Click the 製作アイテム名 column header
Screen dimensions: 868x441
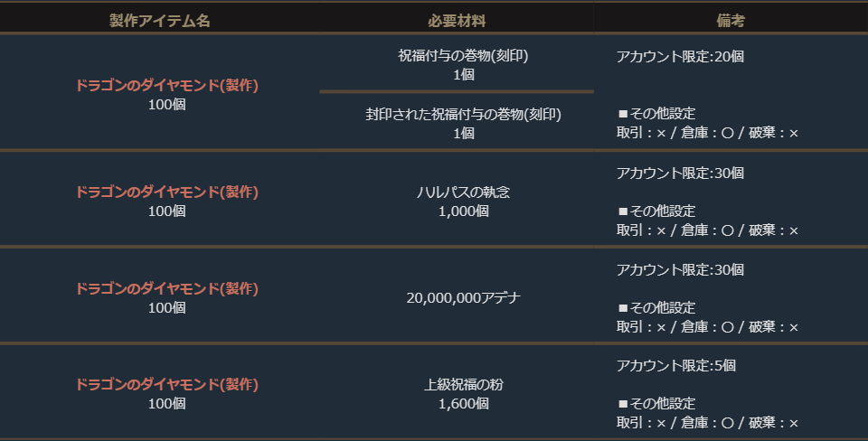click(160, 20)
